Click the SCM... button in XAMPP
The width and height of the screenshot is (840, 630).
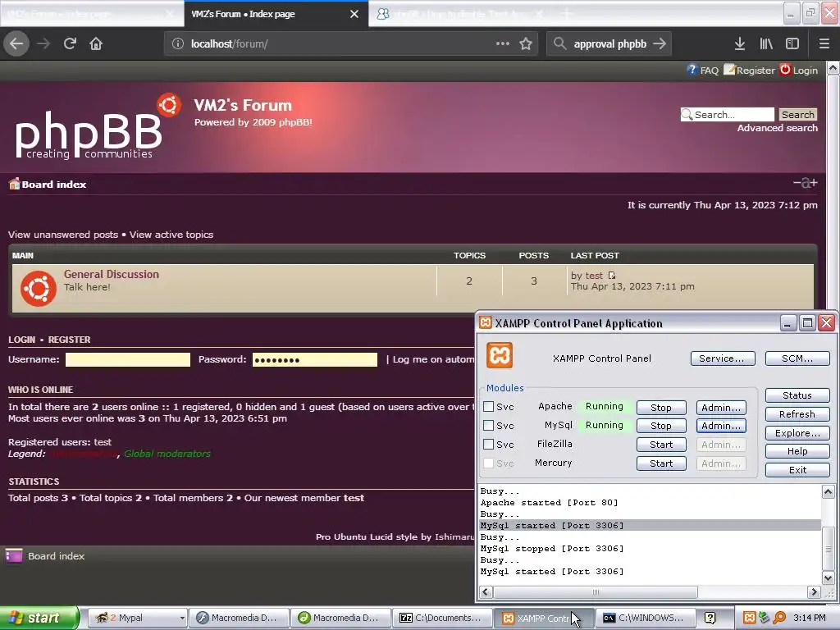click(797, 358)
